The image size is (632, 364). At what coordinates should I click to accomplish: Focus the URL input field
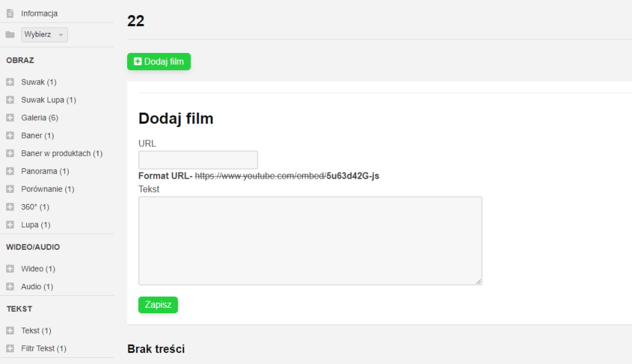coord(198,160)
